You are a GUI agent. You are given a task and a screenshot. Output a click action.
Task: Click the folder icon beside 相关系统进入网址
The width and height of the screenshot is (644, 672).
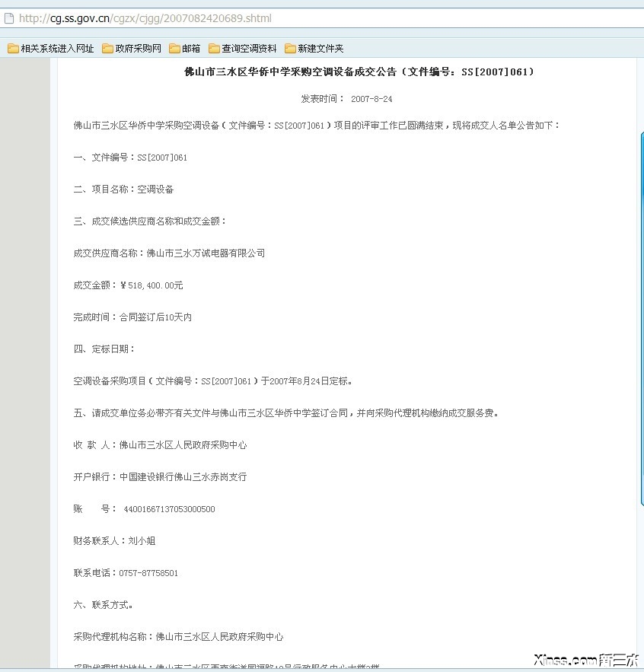tap(13, 49)
